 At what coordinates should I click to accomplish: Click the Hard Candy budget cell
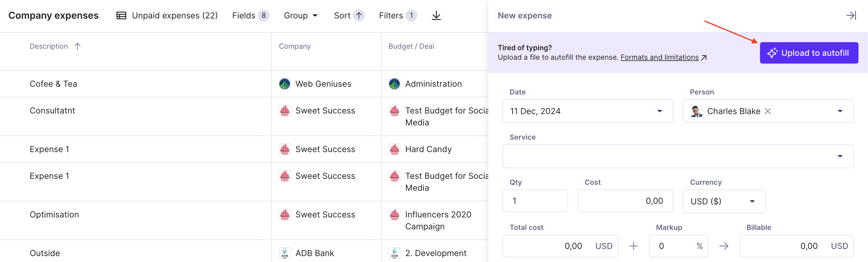(435, 149)
